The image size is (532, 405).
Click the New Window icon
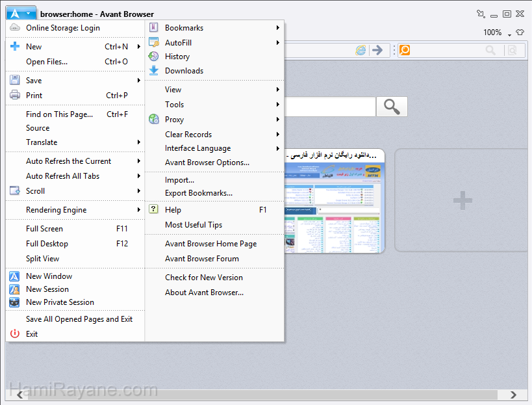pyautogui.click(x=14, y=276)
